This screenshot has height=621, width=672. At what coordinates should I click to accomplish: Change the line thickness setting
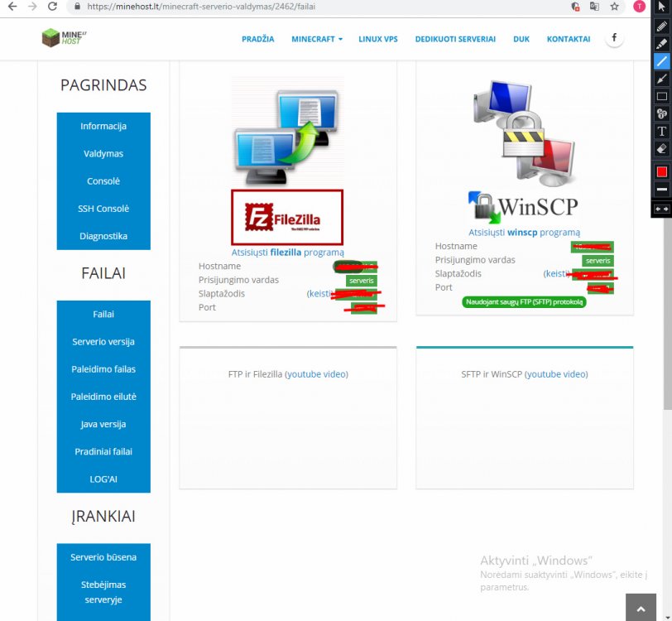coord(662,189)
